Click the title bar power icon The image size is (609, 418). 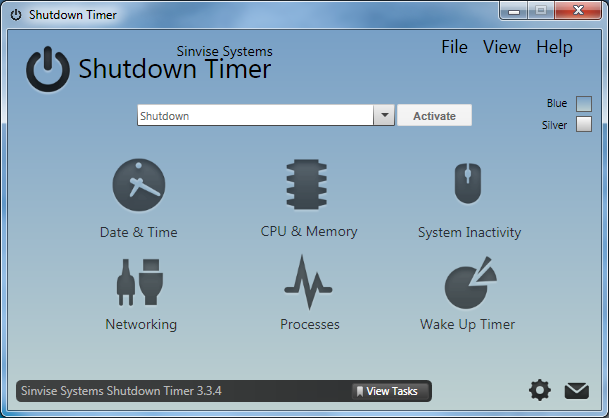point(16,15)
